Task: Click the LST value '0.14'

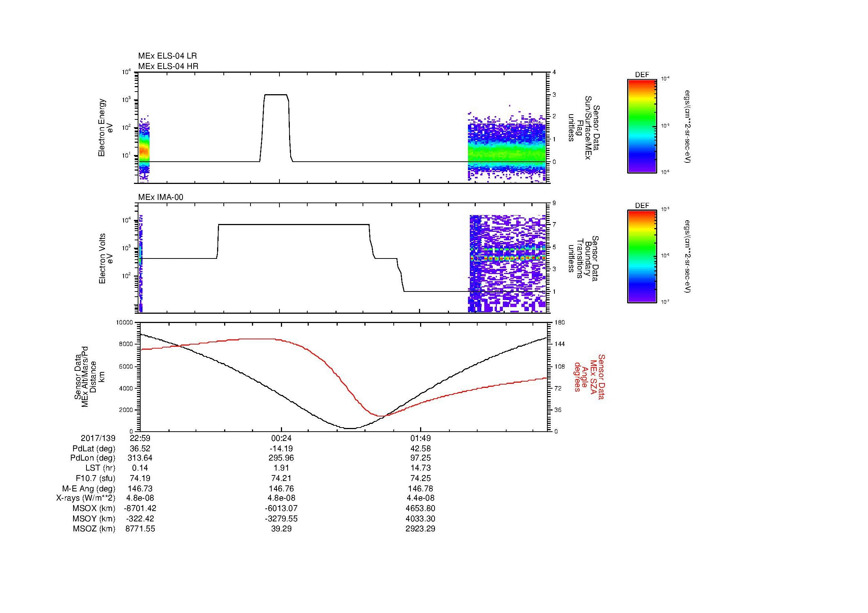Action: coord(140,468)
